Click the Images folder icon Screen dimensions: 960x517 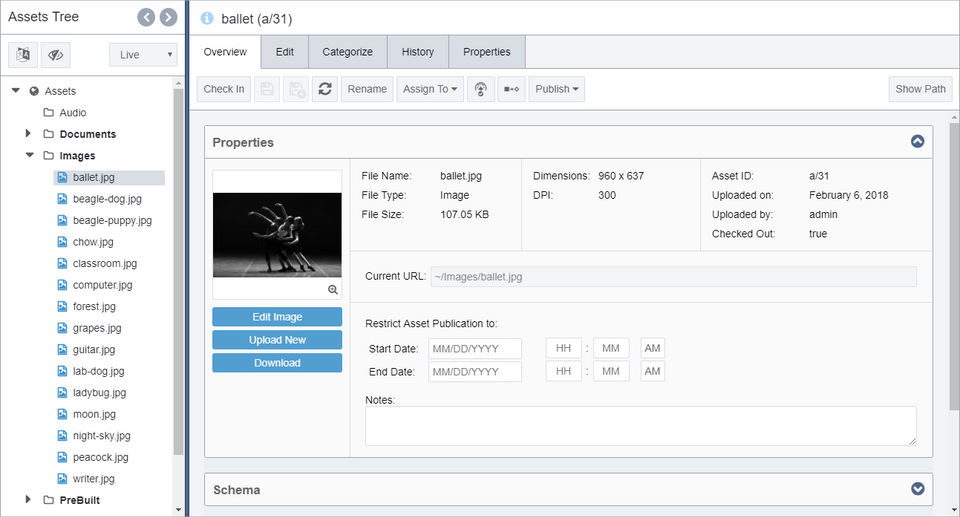[x=48, y=155]
